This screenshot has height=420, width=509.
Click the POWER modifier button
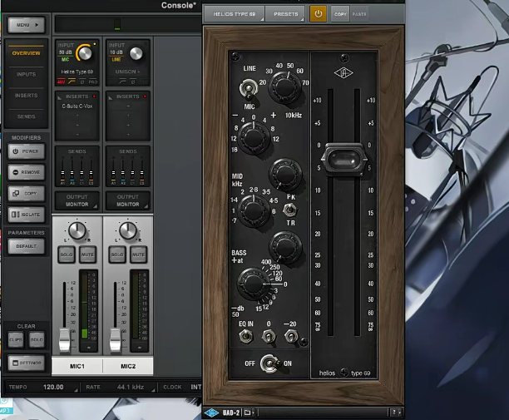[x=27, y=151]
